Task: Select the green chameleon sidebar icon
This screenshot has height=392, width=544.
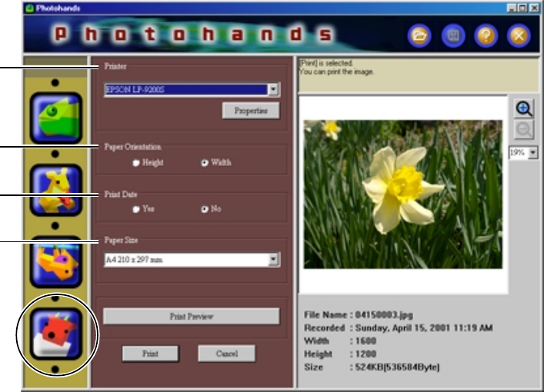Action: tap(56, 118)
